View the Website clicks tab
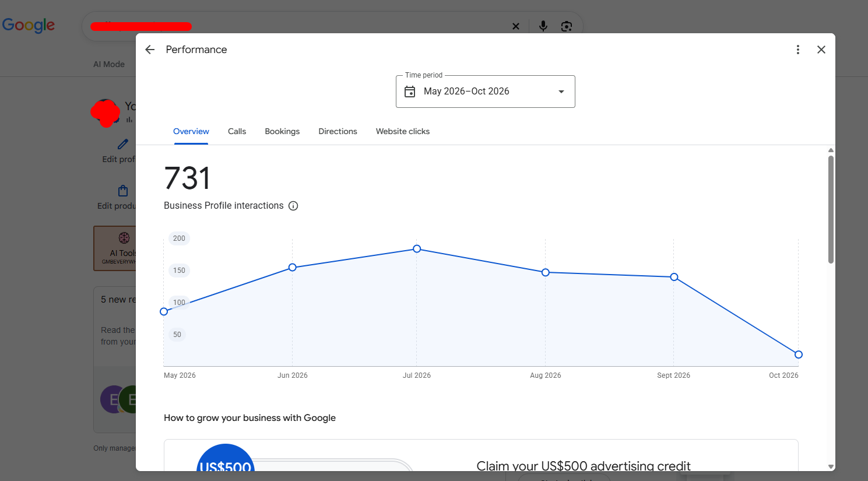Viewport: 868px width, 481px height. (x=403, y=132)
